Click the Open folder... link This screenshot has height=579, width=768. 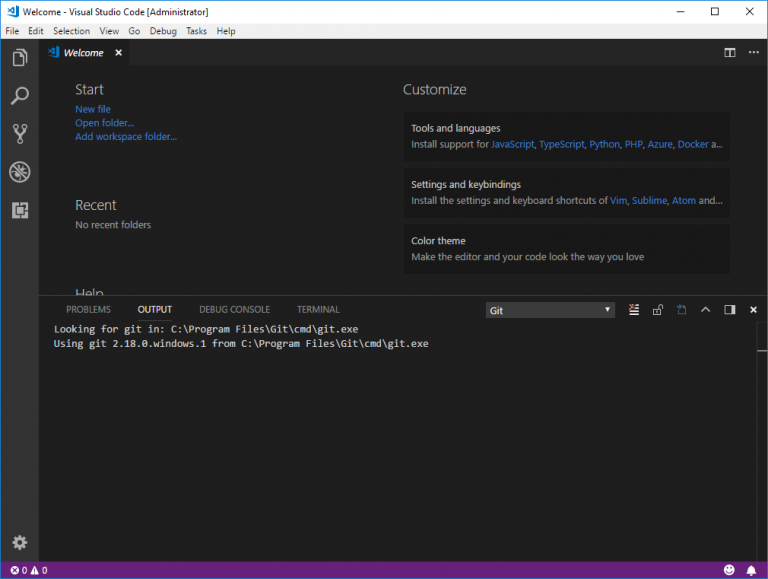click(104, 123)
